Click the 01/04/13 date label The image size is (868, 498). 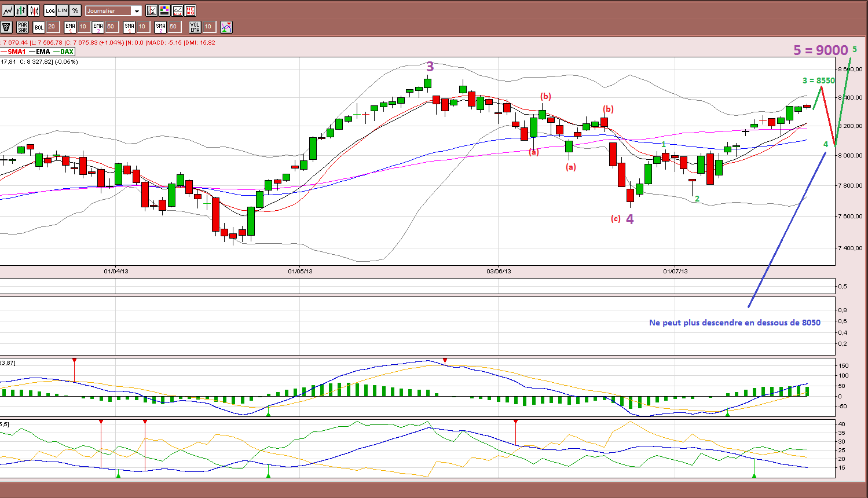click(x=116, y=271)
